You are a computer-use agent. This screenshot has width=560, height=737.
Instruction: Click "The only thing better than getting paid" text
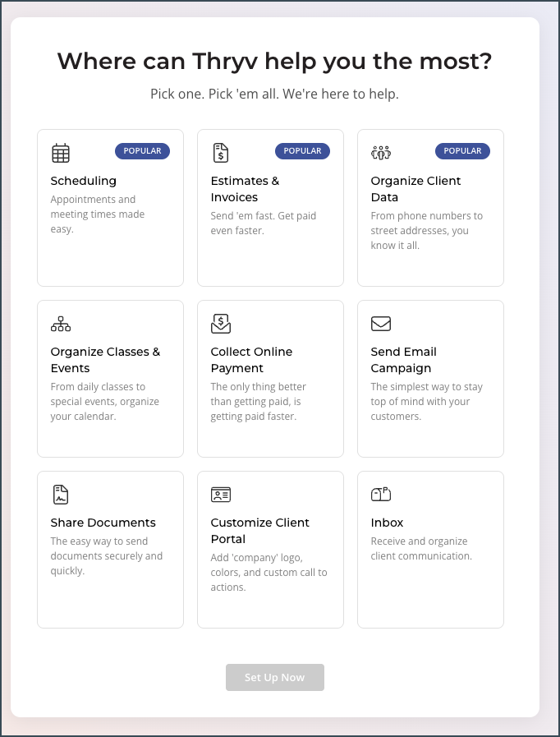click(x=259, y=402)
